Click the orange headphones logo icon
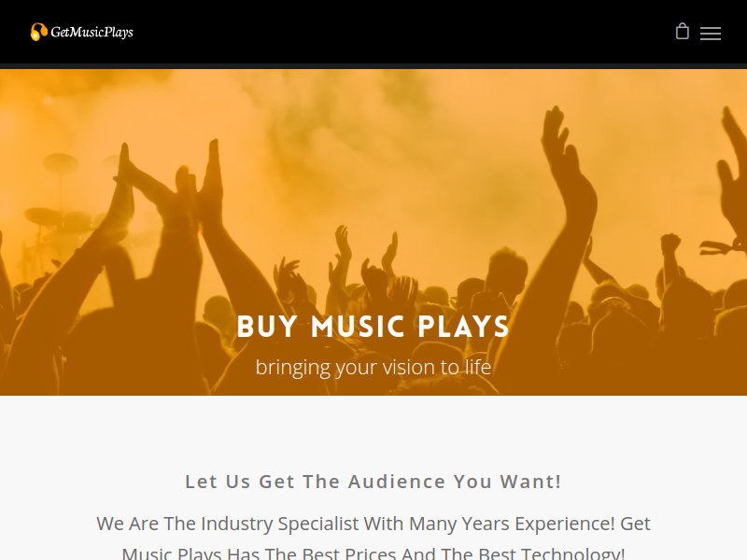 pos(39,32)
